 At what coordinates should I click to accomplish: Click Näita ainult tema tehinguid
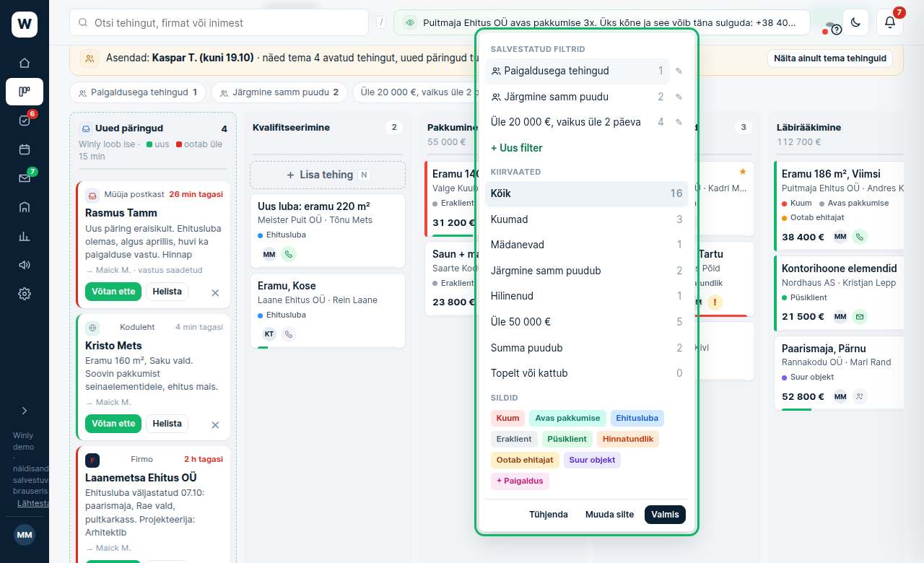(830, 58)
